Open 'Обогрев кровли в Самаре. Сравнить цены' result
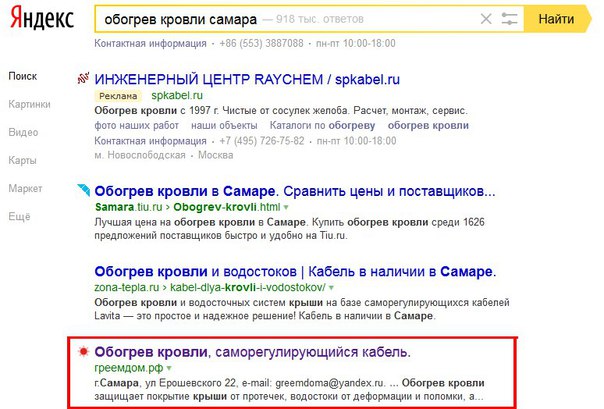 pos(295,191)
